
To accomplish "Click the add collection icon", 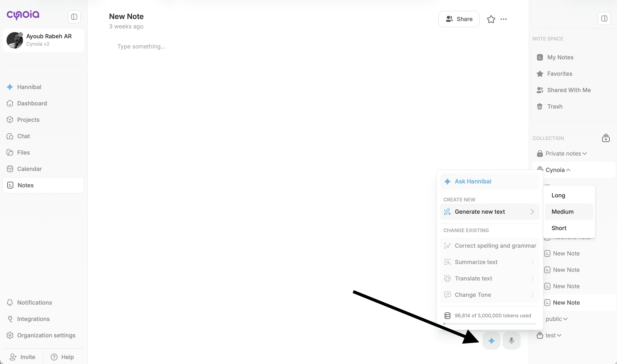I will coord(606,138).
